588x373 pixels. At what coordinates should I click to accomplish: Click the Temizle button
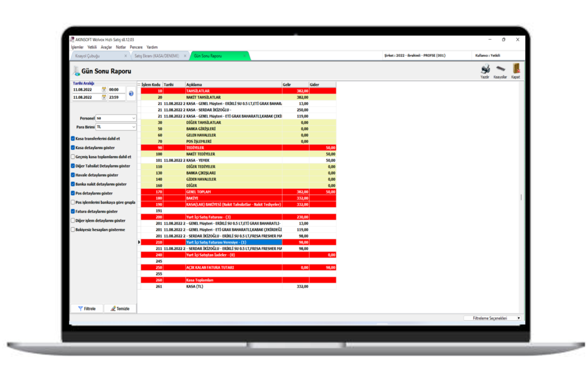(120, 309)
